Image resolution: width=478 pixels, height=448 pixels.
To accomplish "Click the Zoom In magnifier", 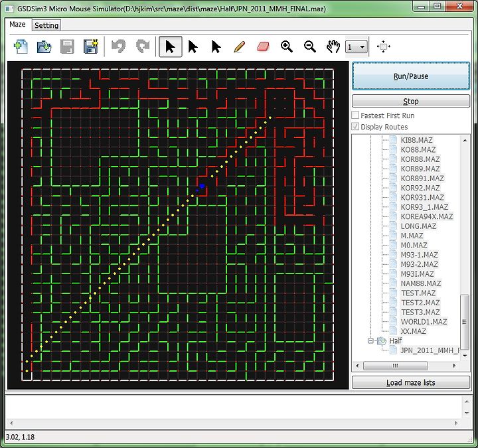I will (x=287, y=46).
